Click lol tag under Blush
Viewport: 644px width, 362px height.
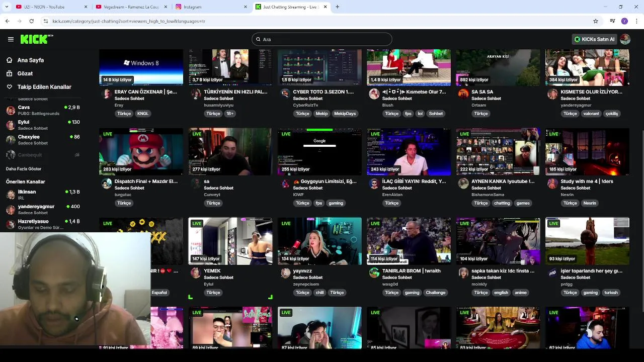click(420, 114)
